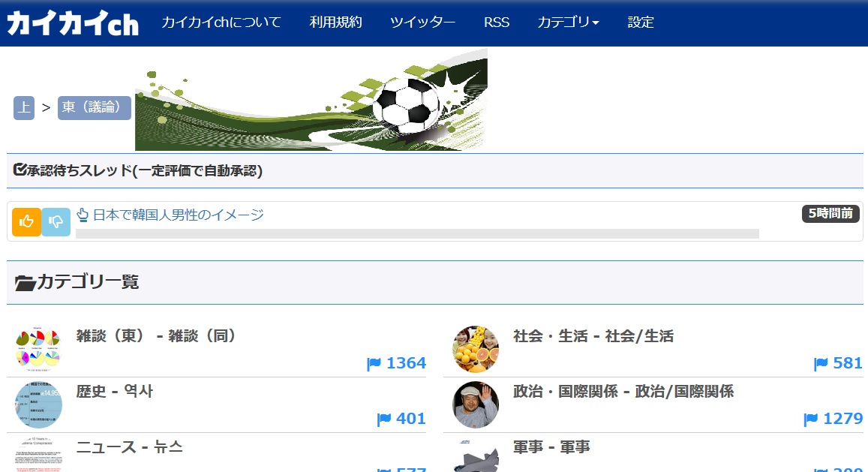Open the 雑談 category pie chart thumbnail

(x=38, y=349)
